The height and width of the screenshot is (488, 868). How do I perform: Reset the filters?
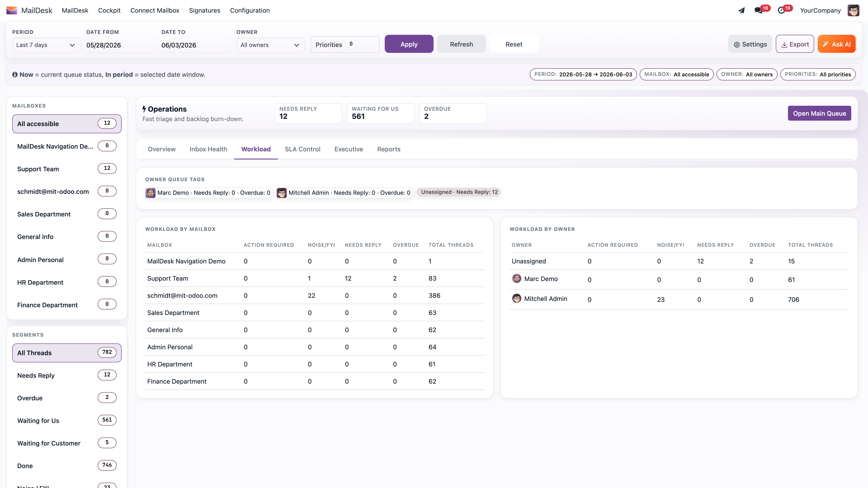pyautogui.click(x=514, y=44)
